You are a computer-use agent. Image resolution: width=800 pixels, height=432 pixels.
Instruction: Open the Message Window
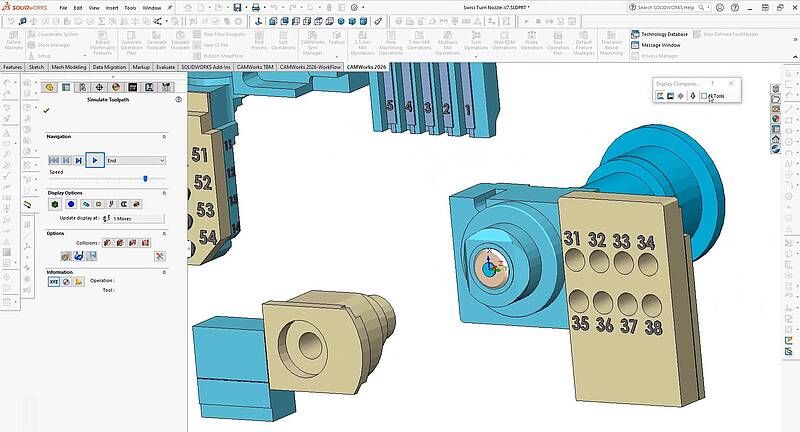point(660,45)
